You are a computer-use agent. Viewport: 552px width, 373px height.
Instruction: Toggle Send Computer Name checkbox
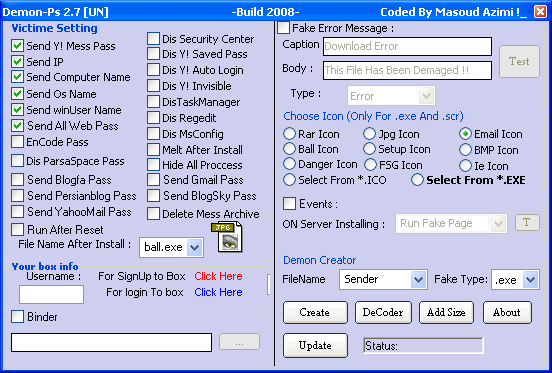tap(17, 77)
